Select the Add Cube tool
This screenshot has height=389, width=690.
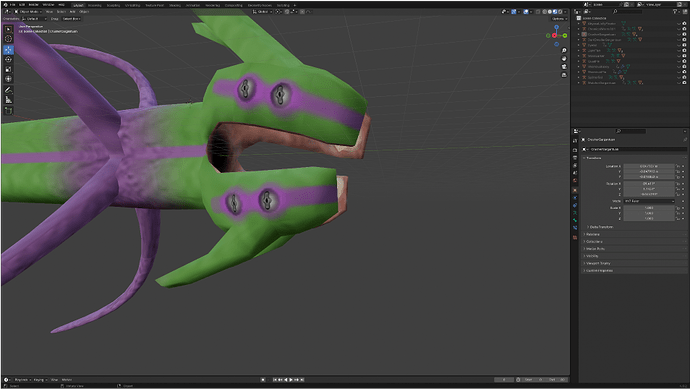pyautogui.click(x=8, y=110)
